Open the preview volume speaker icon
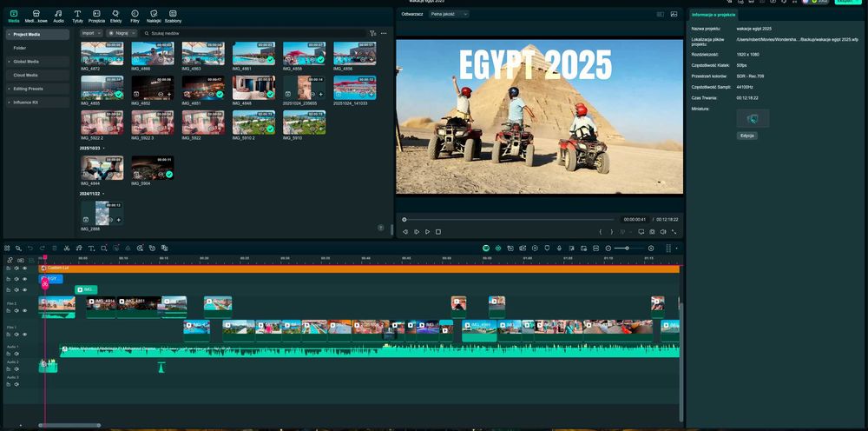The width and height of the screenshot is (868, 431). [x=663, y=231]
